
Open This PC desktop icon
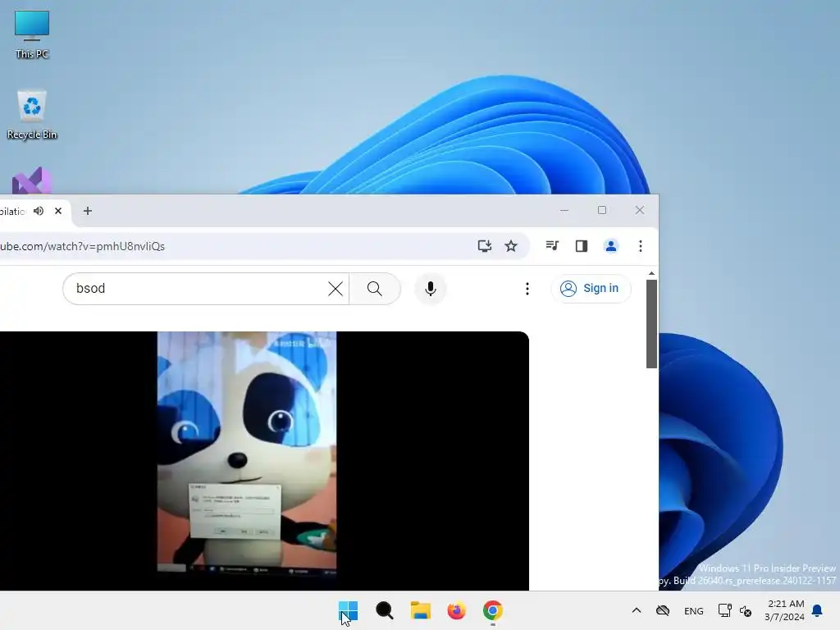[x=32, y=34]
